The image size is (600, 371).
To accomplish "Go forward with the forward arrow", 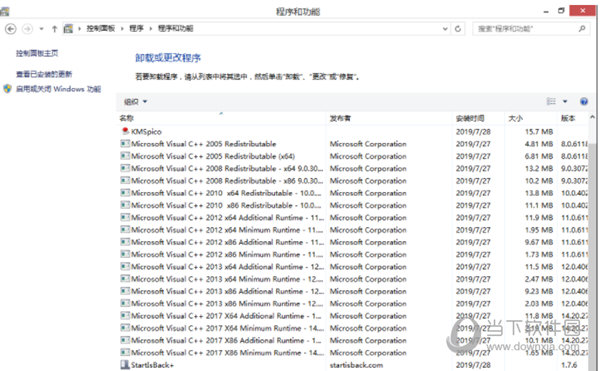I will (x=27, y=29).
